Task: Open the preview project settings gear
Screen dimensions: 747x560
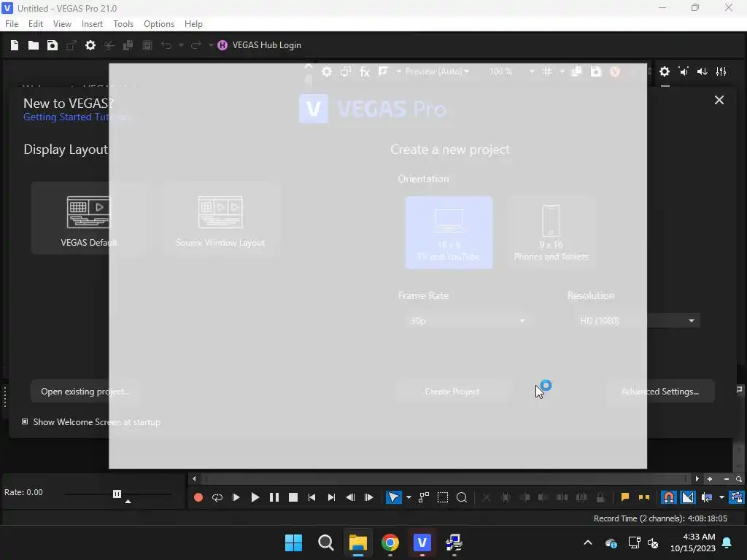Action: point(326,71)
